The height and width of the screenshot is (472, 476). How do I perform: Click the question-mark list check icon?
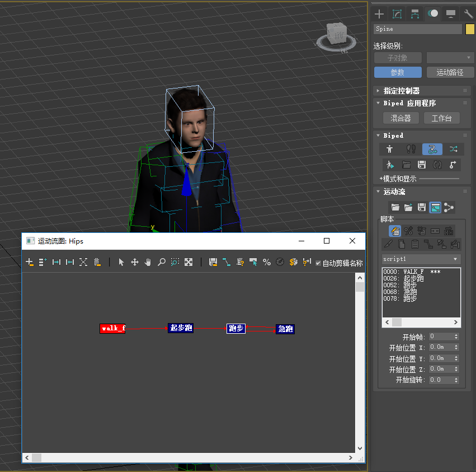[x=240, y=262]
